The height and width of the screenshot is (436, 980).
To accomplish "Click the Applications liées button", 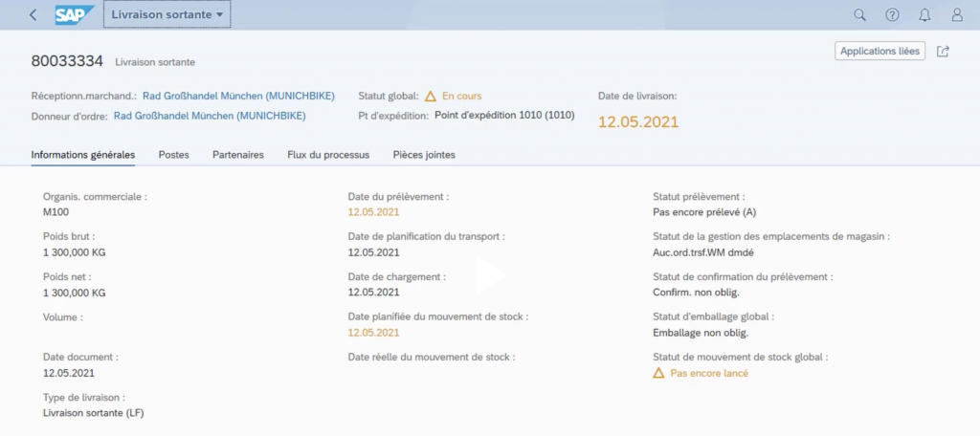I will point(880,52).
